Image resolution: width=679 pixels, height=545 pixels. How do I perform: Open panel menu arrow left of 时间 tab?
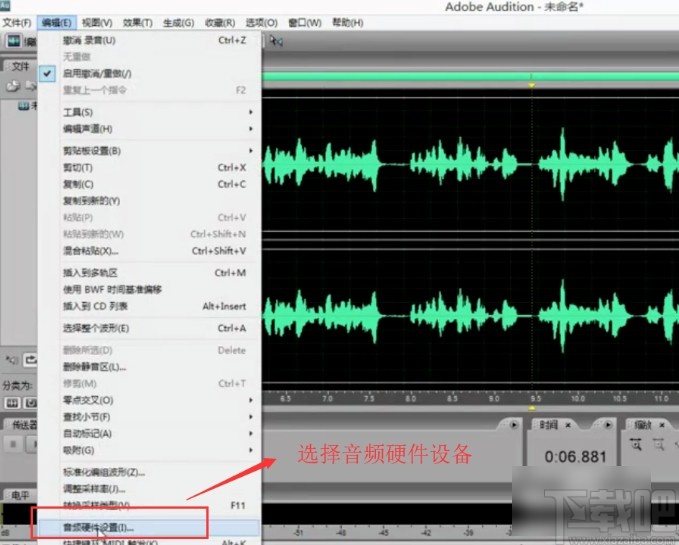point(514,425)
